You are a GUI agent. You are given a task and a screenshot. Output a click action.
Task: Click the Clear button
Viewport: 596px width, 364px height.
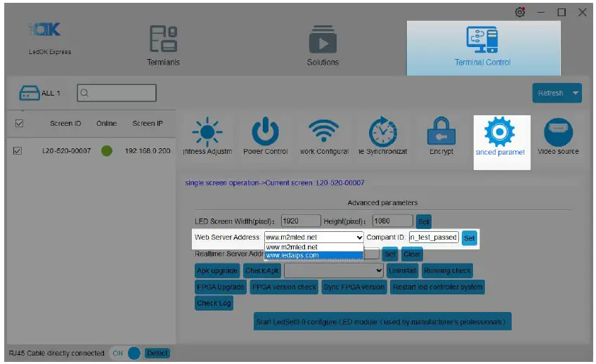pyautogui.click(x=412, y=254)
